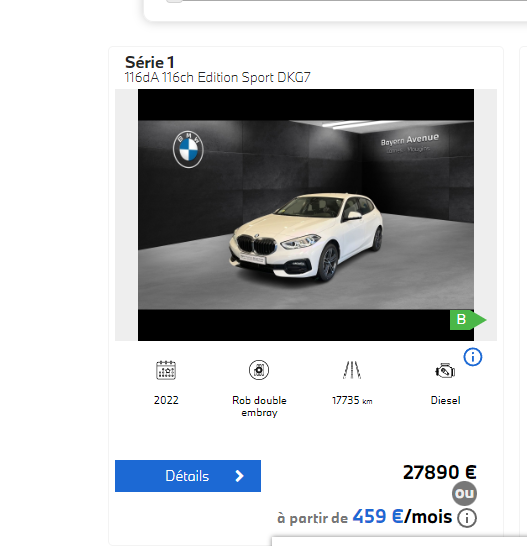Viewport: 527px width, 546px height.
Task: Select the 116dA Edition Sport DKG7 subtitle
Action: coord(217,77)
